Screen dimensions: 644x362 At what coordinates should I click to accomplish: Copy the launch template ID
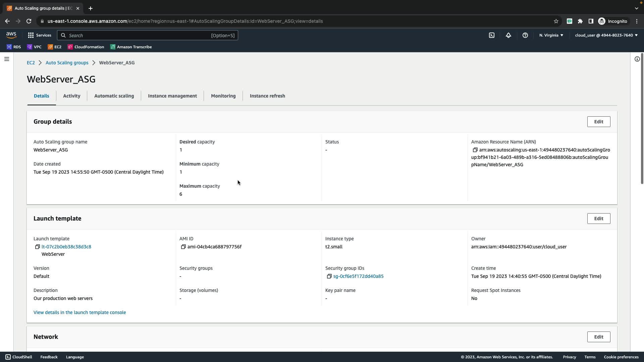pos(37,247)
